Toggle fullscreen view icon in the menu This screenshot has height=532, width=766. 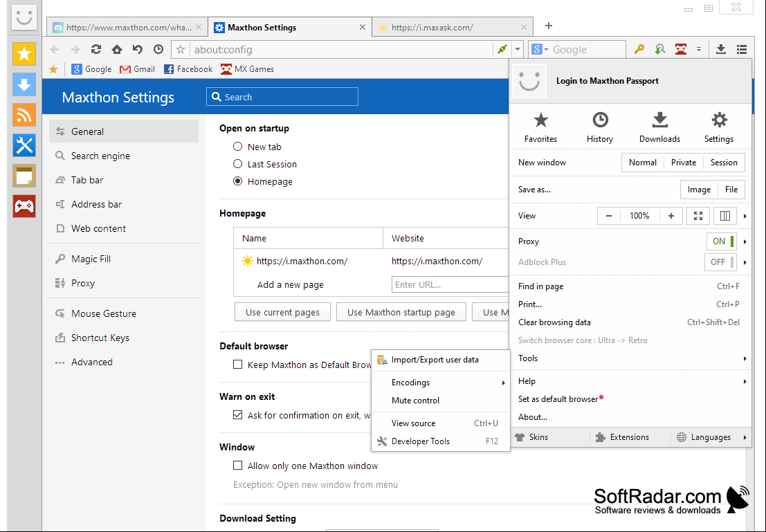click(698, 216)
